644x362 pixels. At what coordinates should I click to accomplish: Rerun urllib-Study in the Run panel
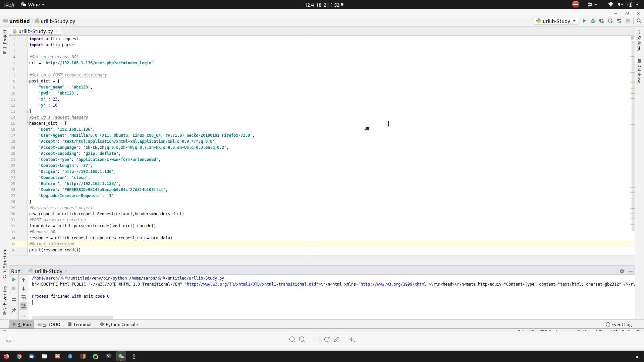coord(14,280)
